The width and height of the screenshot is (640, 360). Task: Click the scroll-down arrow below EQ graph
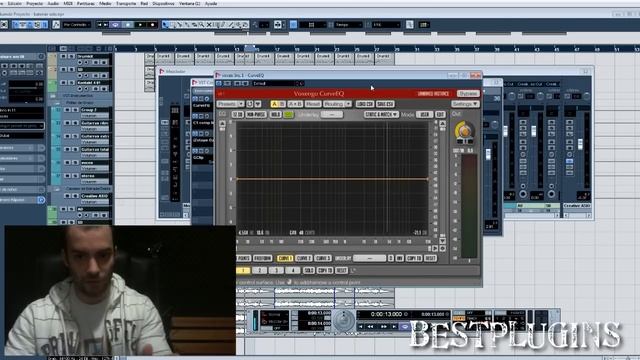(x=442, y=241)
